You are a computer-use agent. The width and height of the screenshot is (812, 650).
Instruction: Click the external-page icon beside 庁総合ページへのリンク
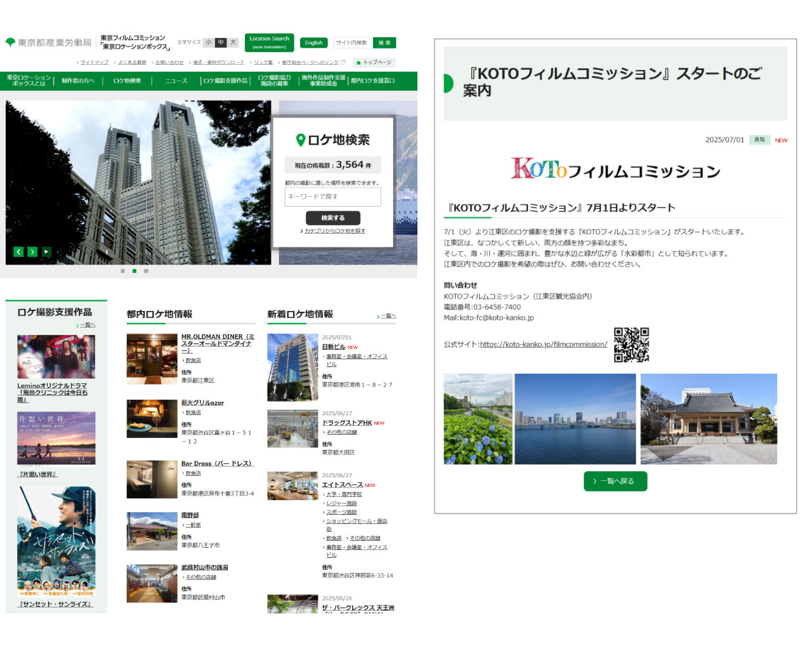(342, 62)
